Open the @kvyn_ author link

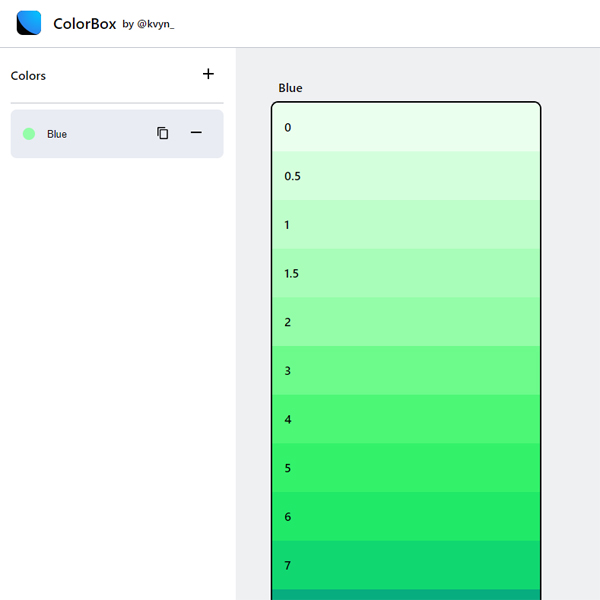point(156,24)
